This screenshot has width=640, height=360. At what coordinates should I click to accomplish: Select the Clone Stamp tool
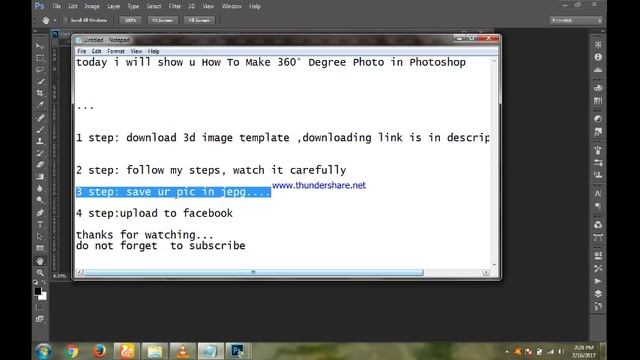point(40,141)
